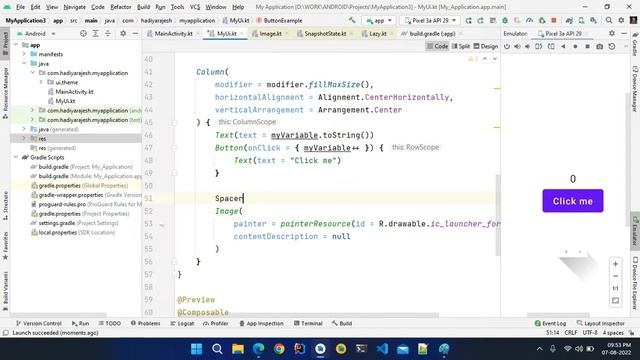Zoom out emulator minus button
Image resolution: width=640 pixels, height=360 pixels.
pyautogui.click(x=616, y=276)
